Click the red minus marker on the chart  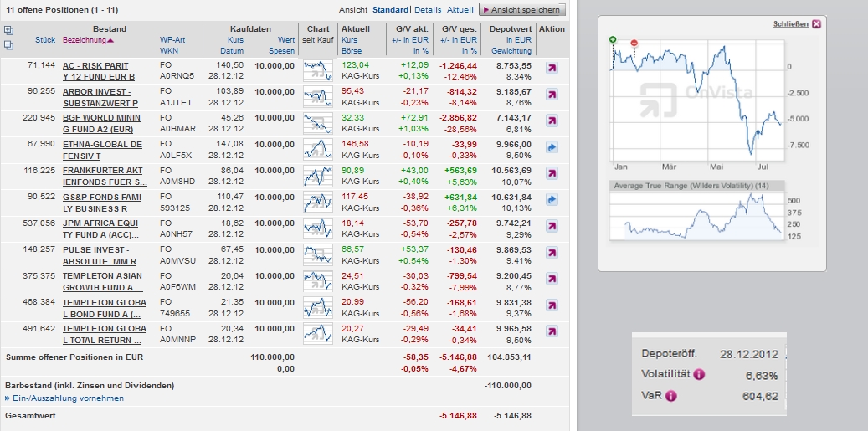(634, 43)
